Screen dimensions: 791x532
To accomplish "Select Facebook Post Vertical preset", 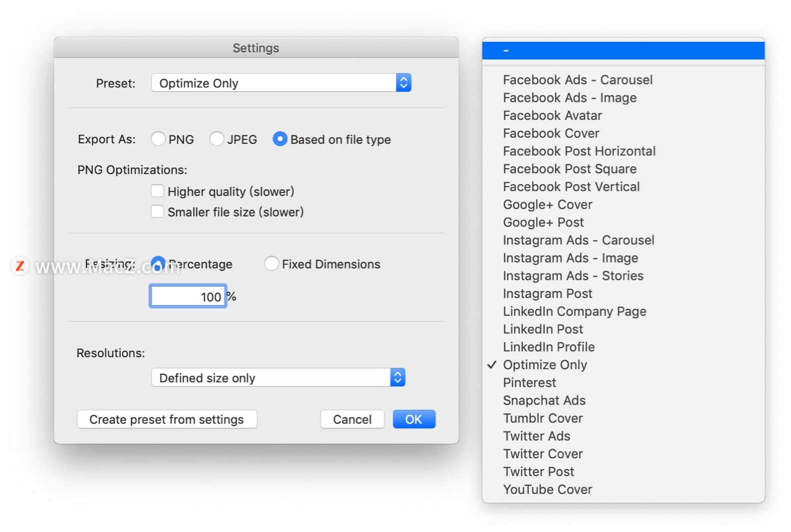I will tap(623, 187).
